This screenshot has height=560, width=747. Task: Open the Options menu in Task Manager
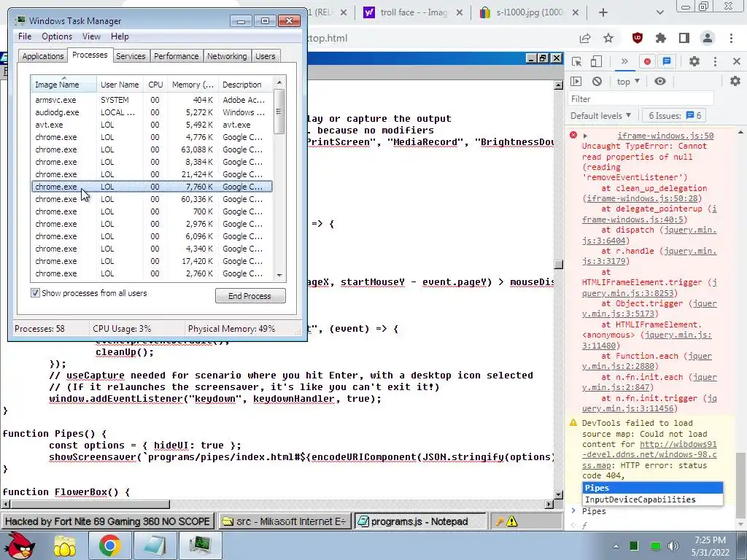click(57, 36)
